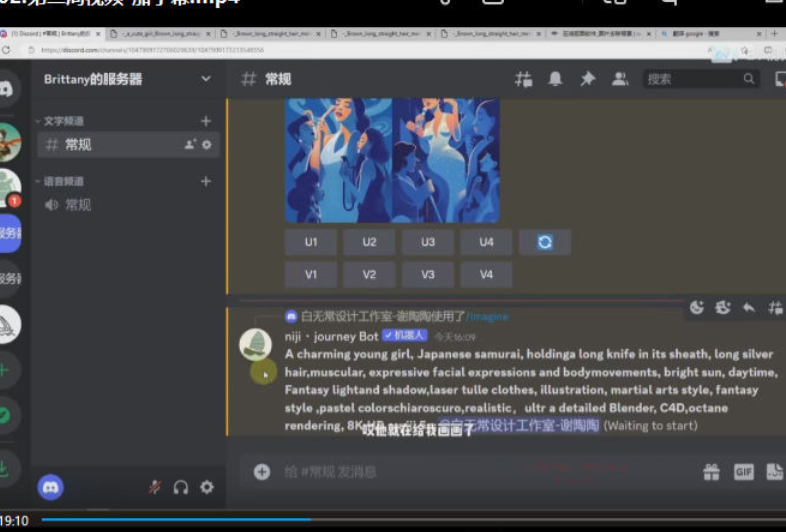Collapse the 文字频道 category
This screenshot has height=532, width=786.
tap(63, 121)
